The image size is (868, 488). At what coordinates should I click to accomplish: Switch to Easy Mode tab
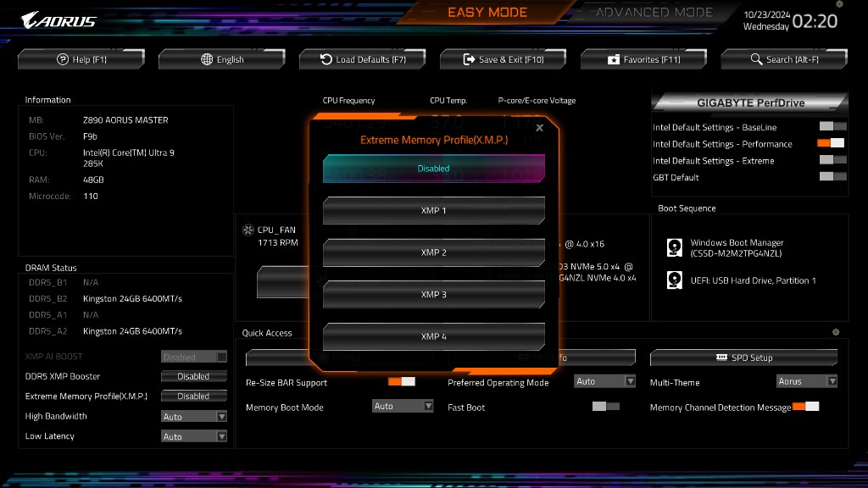pos(487,12)
